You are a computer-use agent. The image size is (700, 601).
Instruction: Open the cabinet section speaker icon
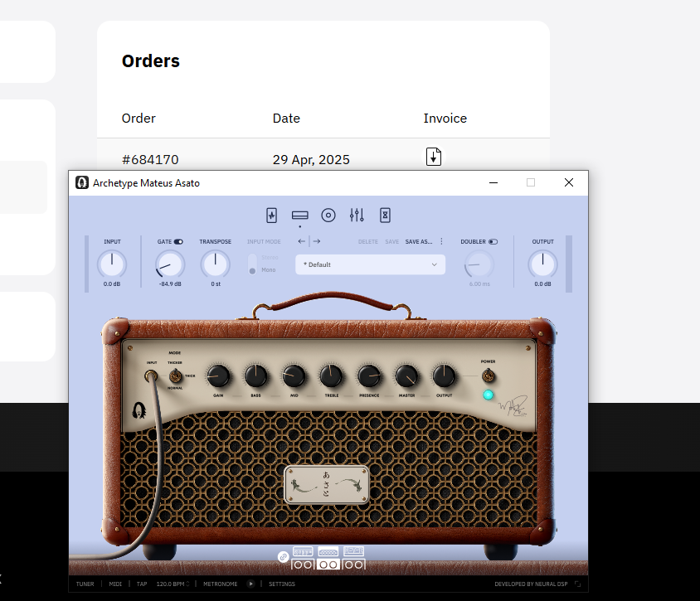click(328, 216)
